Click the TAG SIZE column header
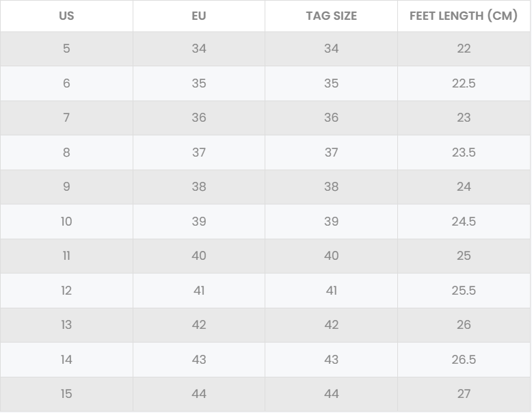This screenshot has height=413, width=532. click(331, 16)
